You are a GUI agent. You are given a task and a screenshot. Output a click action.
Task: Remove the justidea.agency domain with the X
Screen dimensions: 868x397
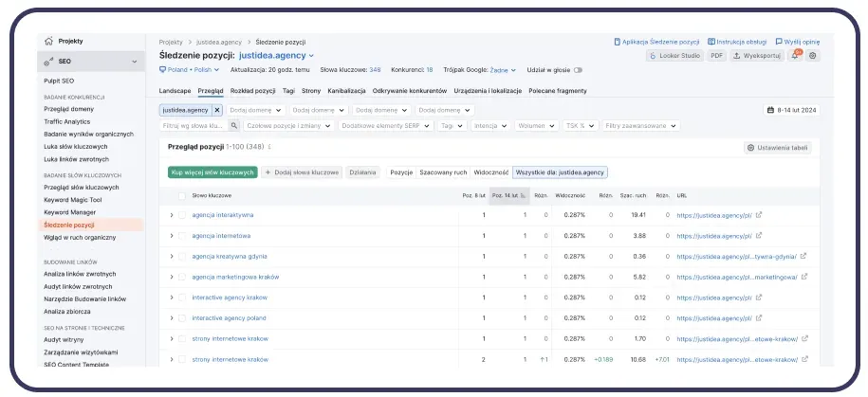(x=217, y=110)
